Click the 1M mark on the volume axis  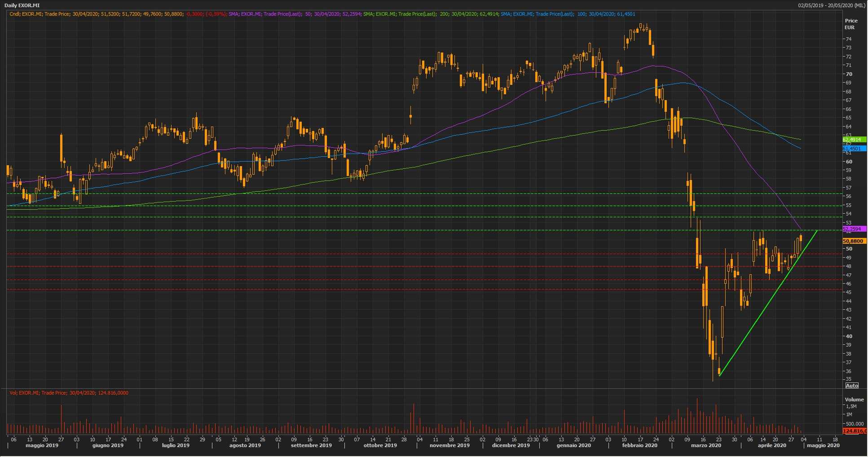pos(849,414)
